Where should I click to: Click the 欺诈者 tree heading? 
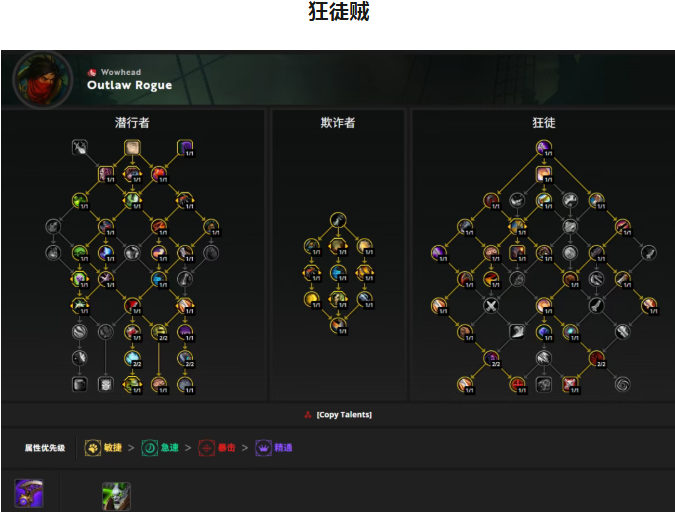[338, 123]
